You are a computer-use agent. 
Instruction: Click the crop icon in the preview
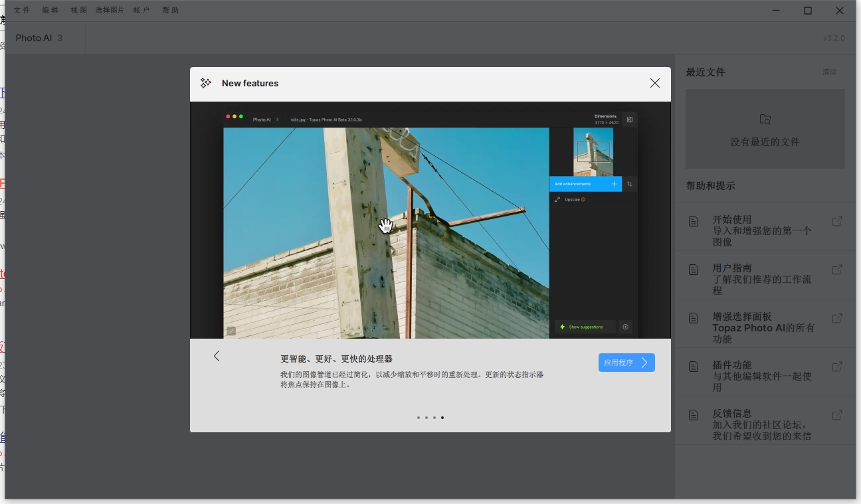pos(630,184)
